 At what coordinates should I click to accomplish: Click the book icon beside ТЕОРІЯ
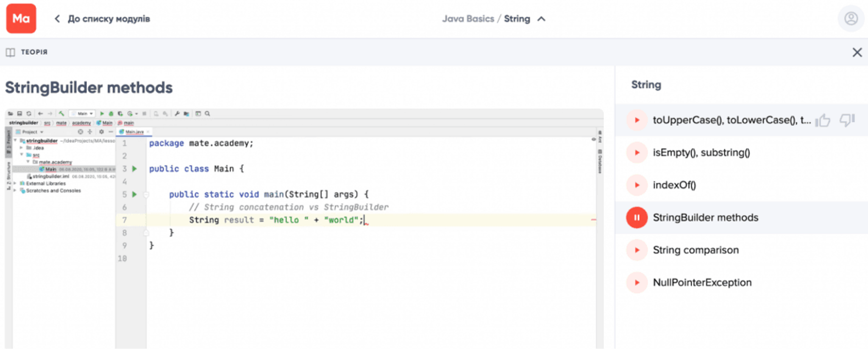[x=11, y=52]
